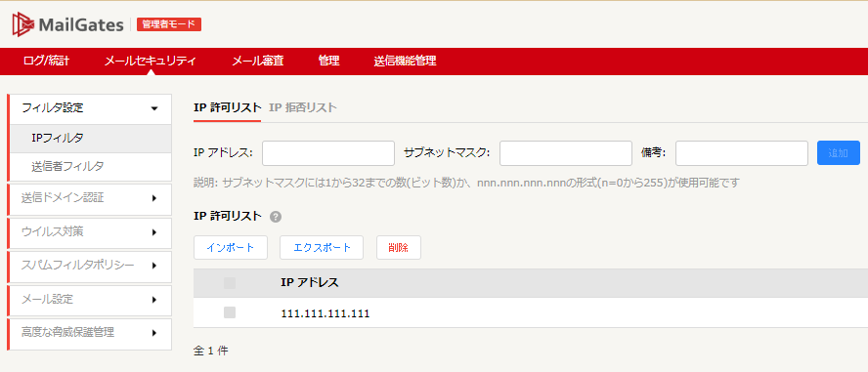Expand the 高度な脅威保護管理 section arrow
This screenshot has width=868, height=372.
point(154,333)
